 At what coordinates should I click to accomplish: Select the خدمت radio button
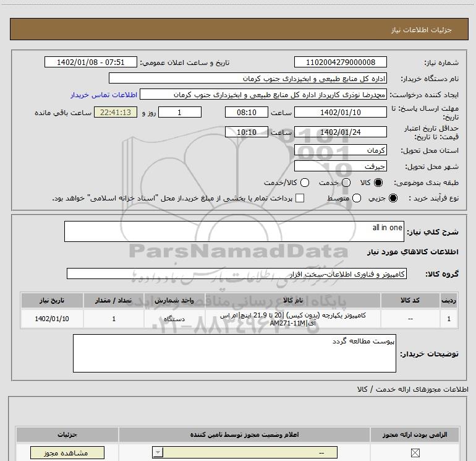[346, 183]
